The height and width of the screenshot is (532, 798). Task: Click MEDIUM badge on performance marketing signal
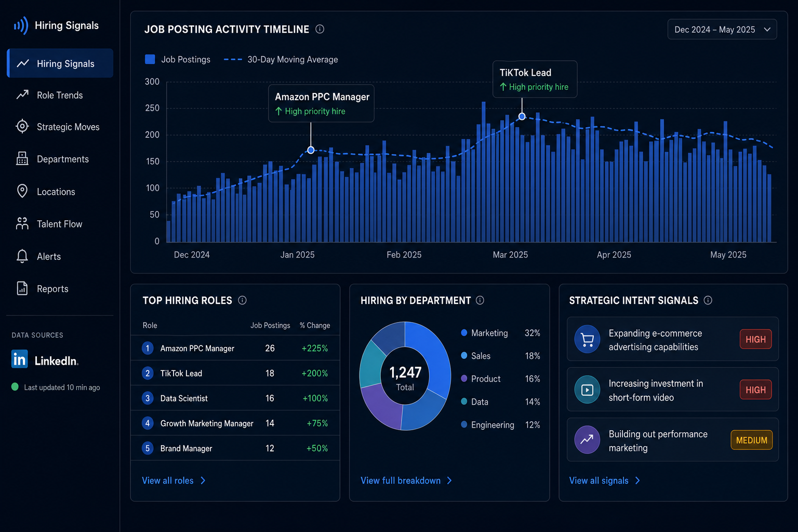tap(752, 440)
